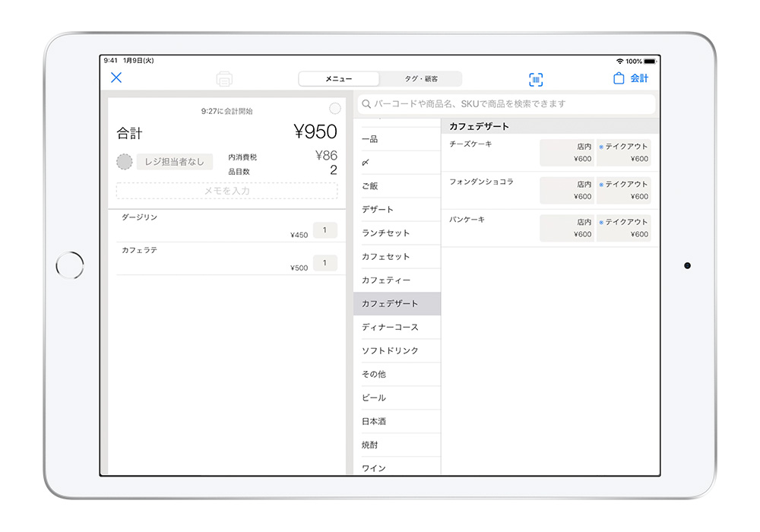This screenshot has height=532, width=760.
Task: Add パンケーキ 店内 ¥600
Action: tap(567, 228)
